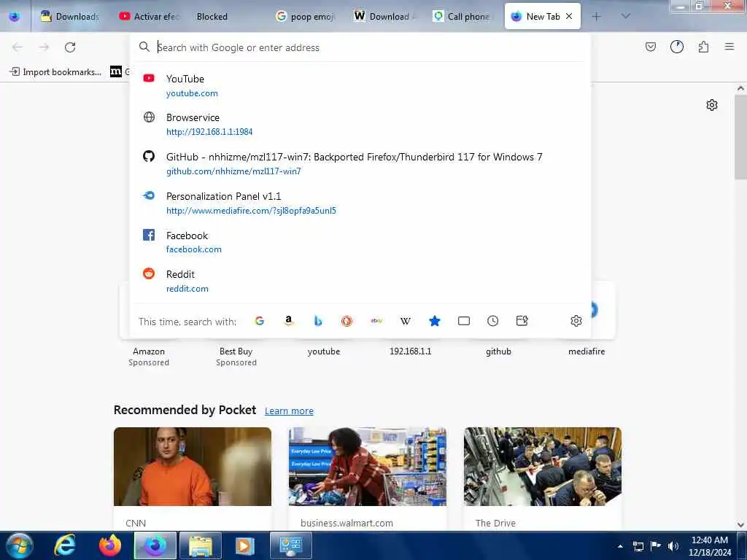Expand the List all tabs chevron

[625, 16]
